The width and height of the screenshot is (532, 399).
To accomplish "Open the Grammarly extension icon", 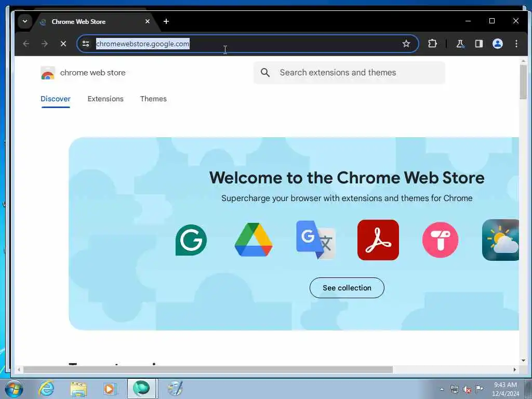I will point(191,240).
